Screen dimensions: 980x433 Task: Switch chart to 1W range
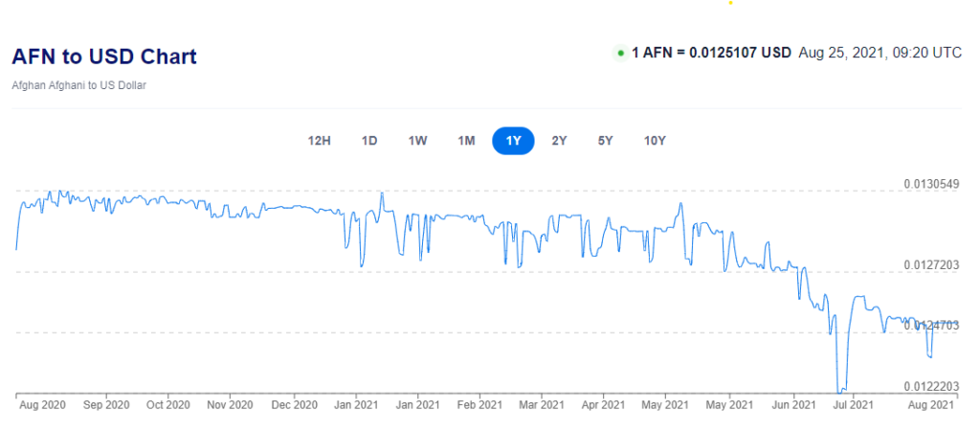tap(417, 141)
